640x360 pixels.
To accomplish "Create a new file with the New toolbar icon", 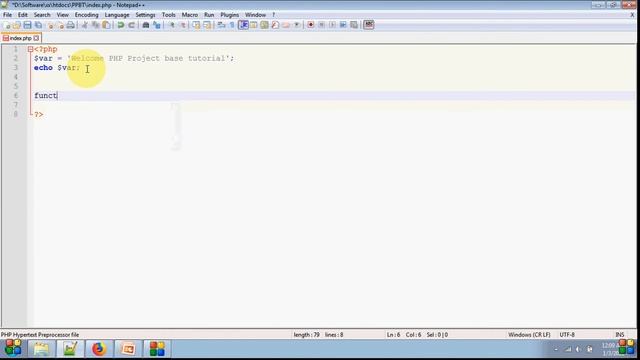I will point(6,25).
